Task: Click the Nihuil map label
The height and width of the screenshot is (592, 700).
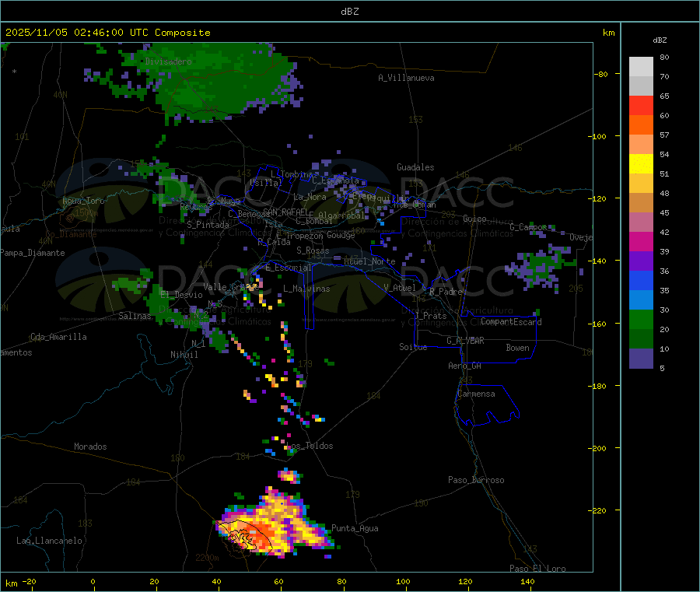Action: pos(184,355)
